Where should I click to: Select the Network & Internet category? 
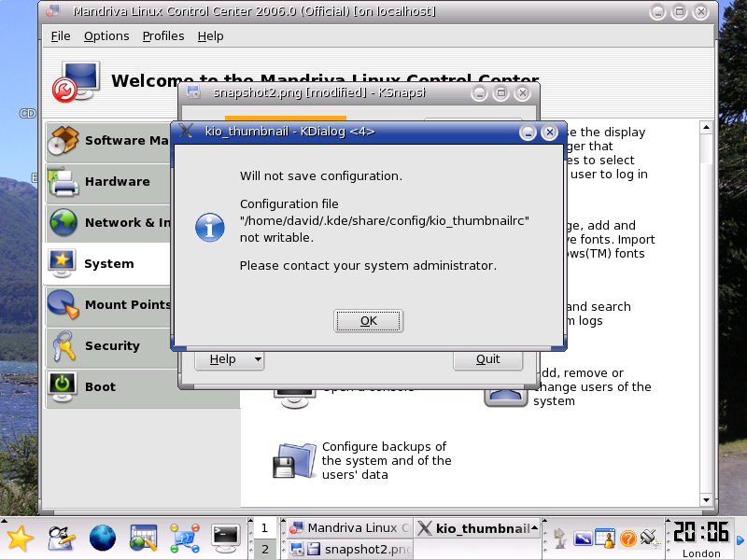[108, 223]
